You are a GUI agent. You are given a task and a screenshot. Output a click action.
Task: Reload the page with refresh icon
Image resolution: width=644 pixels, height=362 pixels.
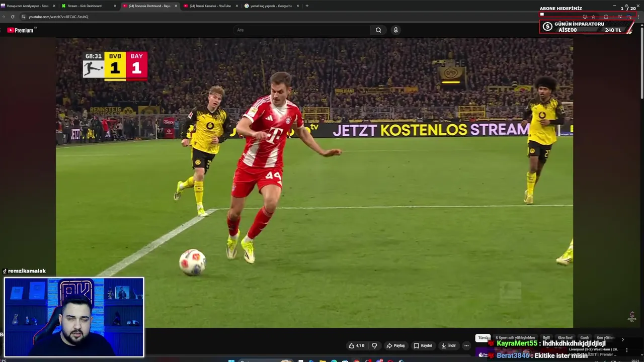pyautogui.click(x=13, y=17)
